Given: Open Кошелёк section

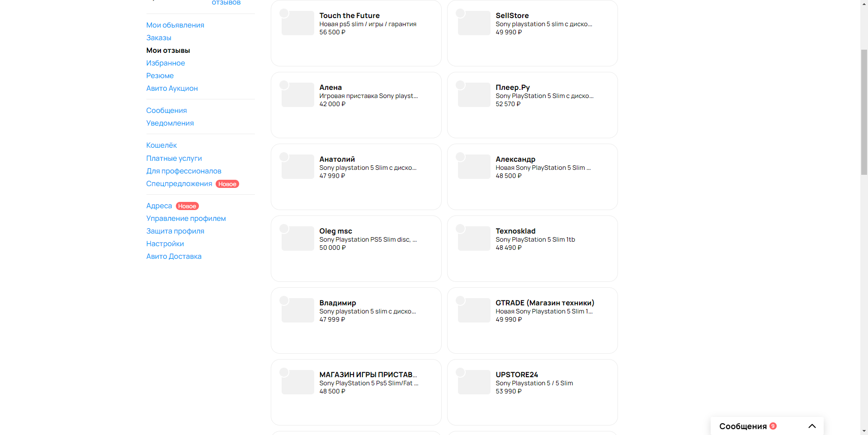Looking at the screenshot, I should 161,145.
